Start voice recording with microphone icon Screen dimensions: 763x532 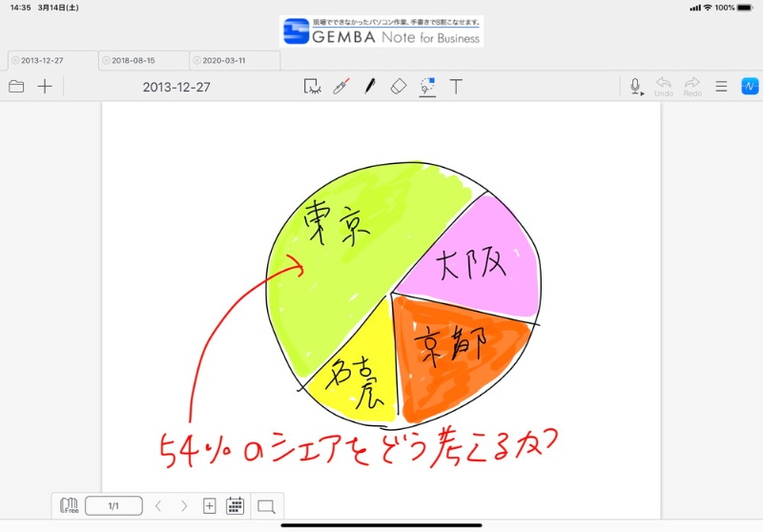tap(635, 87)
